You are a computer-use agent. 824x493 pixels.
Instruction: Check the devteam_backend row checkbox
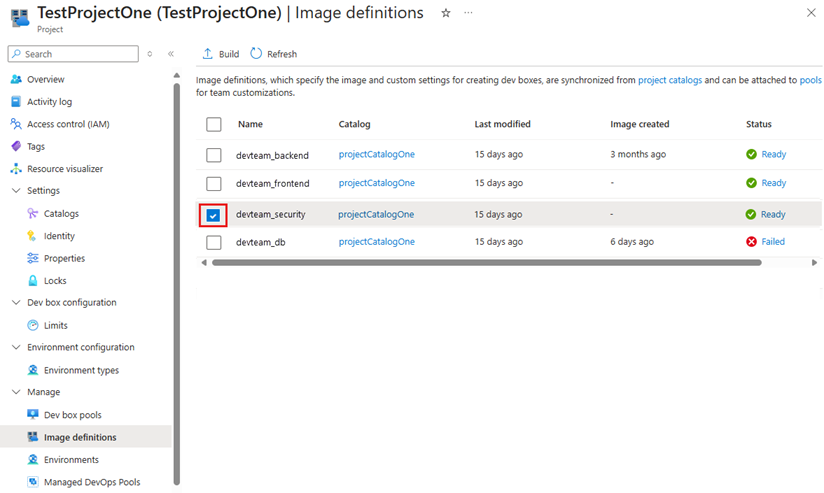point(213,155)
